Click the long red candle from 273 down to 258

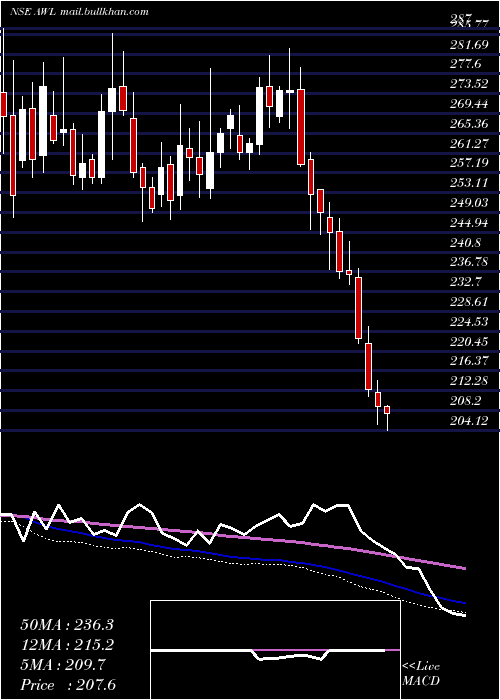coord(301,127)
